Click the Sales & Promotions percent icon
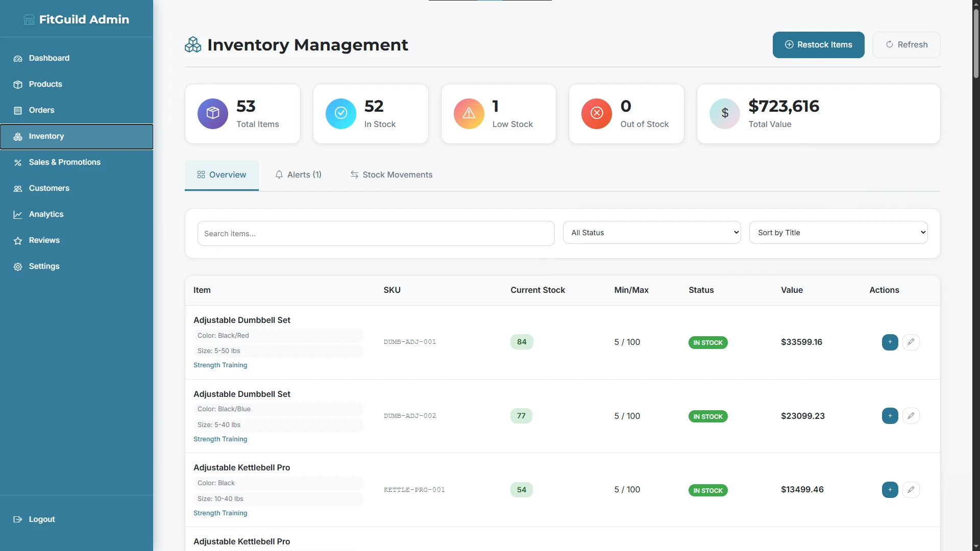This screenshot has width=980, height=551. pos(18,163)
